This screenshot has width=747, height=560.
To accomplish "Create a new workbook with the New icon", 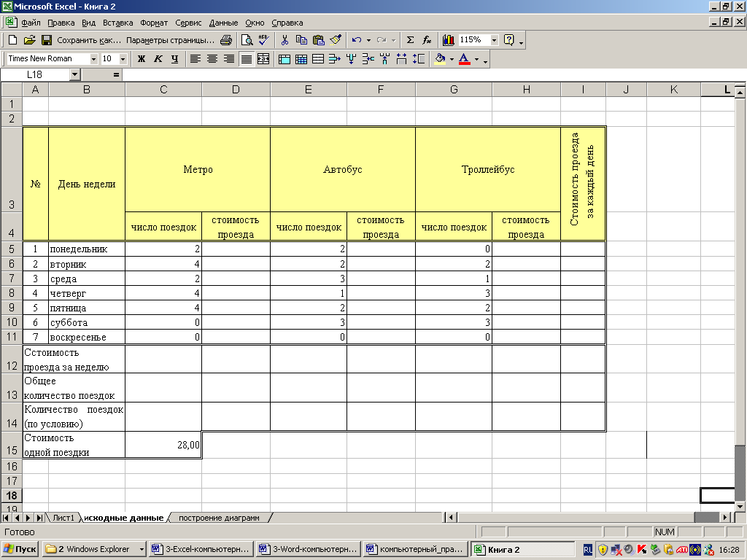I will tap(13, 40).
